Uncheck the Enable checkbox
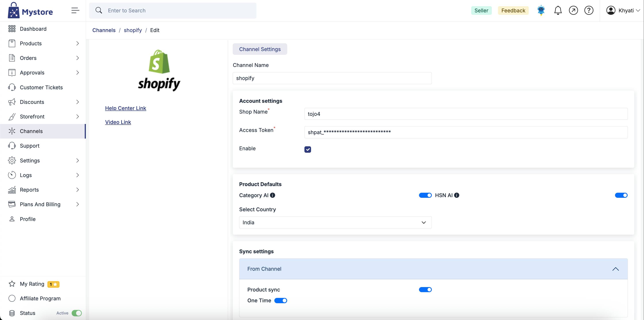This screenshot has height=320, width=644. [x=308, y=149]
